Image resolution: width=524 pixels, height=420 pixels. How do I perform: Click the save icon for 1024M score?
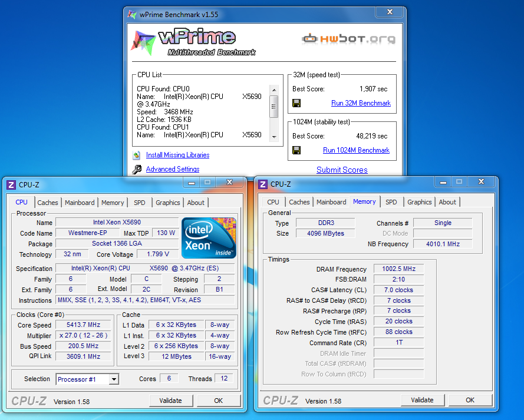(x=296, y=150)
